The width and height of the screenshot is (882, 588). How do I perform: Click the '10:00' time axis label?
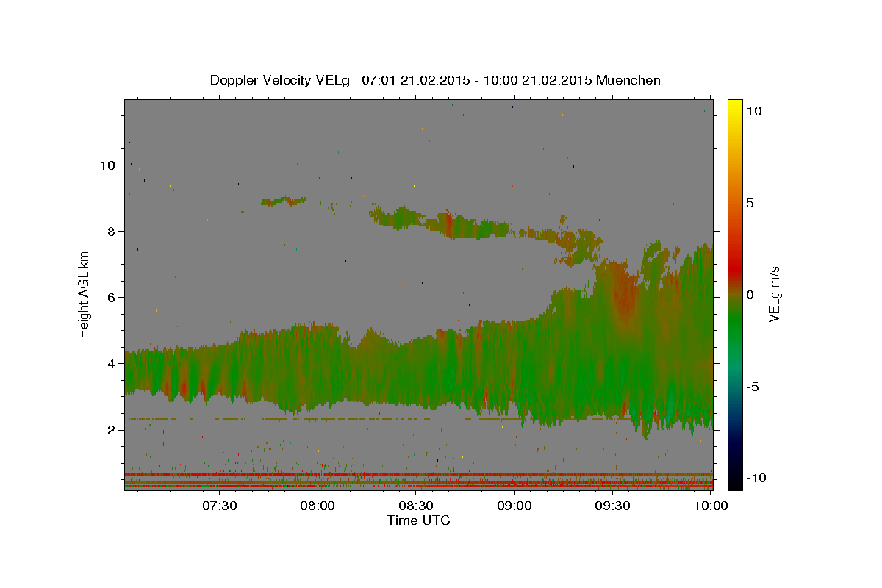point(711,506)
